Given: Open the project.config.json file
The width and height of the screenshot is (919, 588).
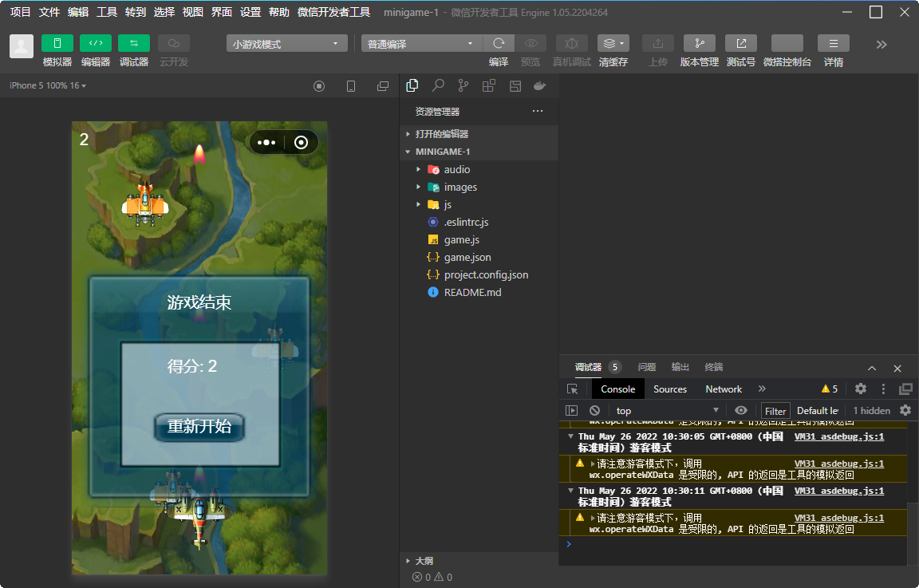Looking at the screenshot, I should (x=479, y=275).
